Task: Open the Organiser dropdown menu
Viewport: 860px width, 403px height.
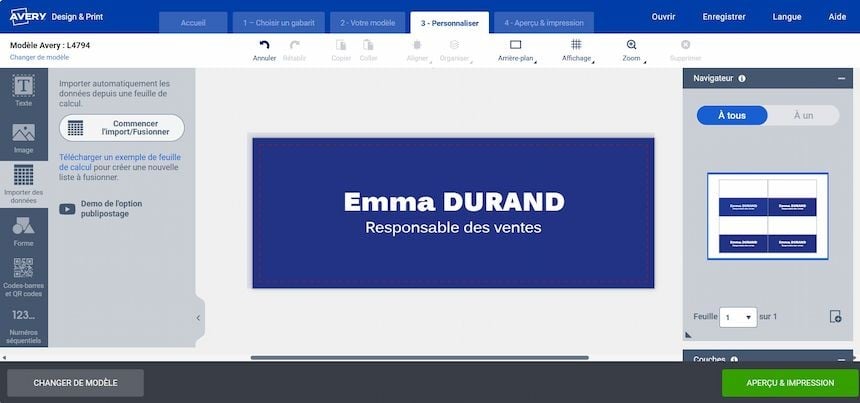Action: coord(455,50)
